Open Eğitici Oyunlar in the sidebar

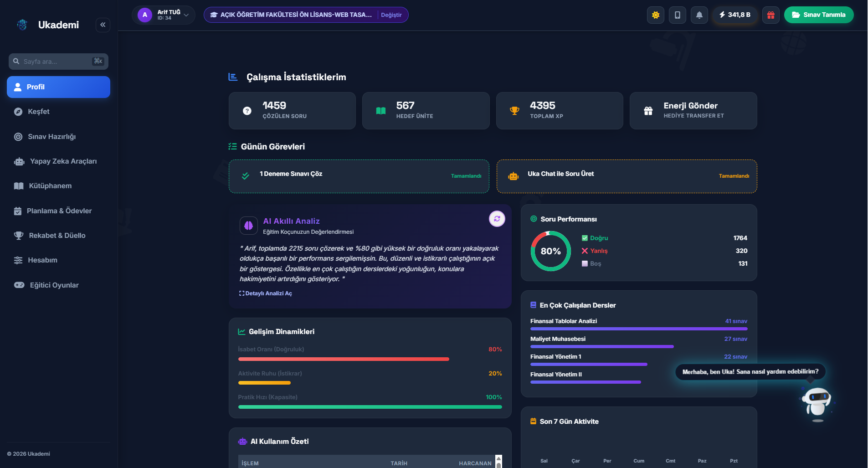[58, 285]
